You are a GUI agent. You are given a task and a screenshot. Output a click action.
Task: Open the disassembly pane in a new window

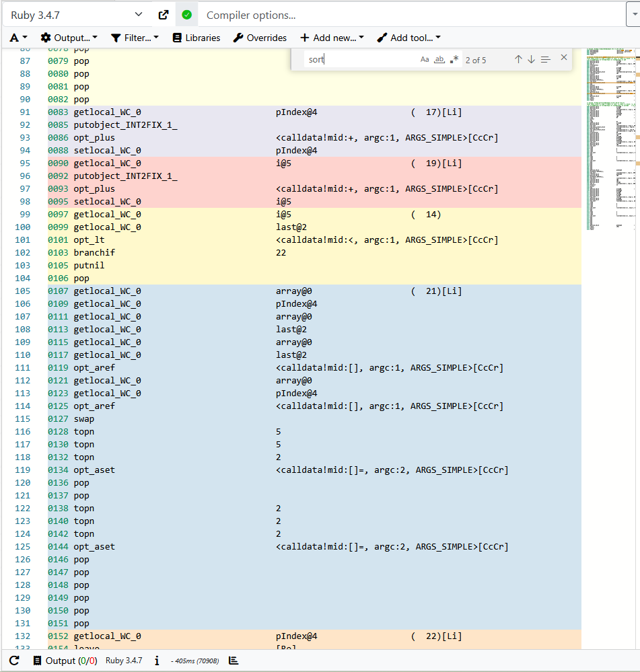coord(163,14)
